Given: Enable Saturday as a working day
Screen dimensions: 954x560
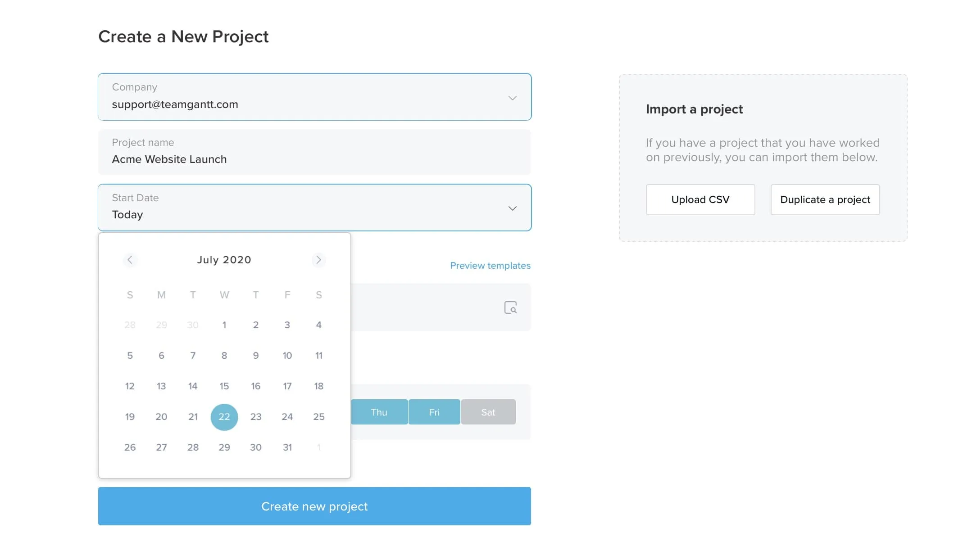Looking at the screenshot, I should 488,411.
